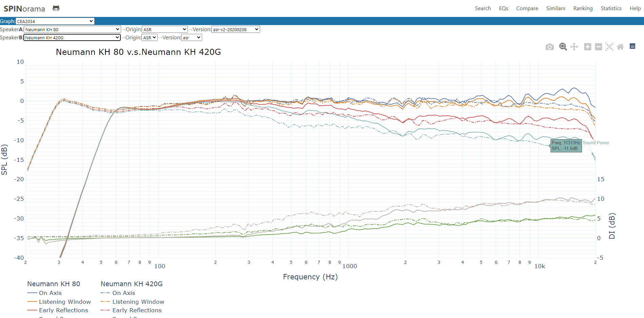Open the Graph type CEA2034 dropdown
644x318 pixels.
click(55, 21)
